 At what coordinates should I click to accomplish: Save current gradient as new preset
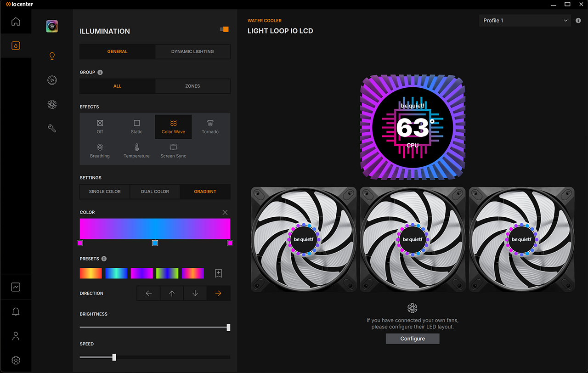[219, 273]
